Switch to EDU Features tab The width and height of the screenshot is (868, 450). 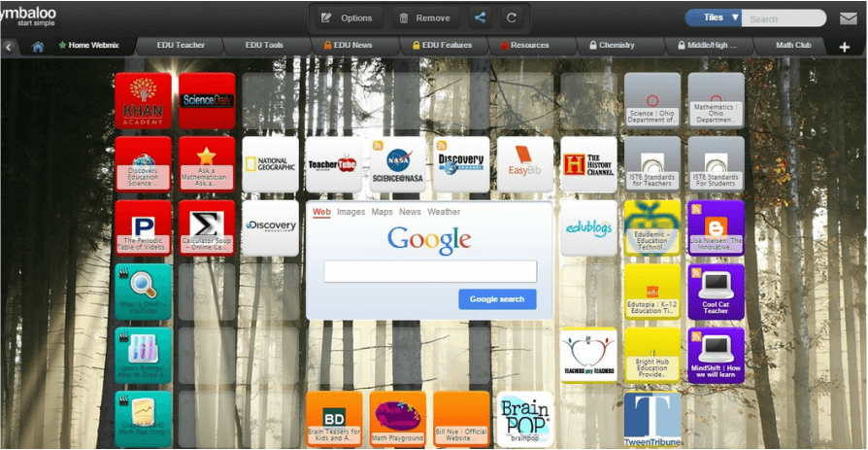(x=442, y=46)
